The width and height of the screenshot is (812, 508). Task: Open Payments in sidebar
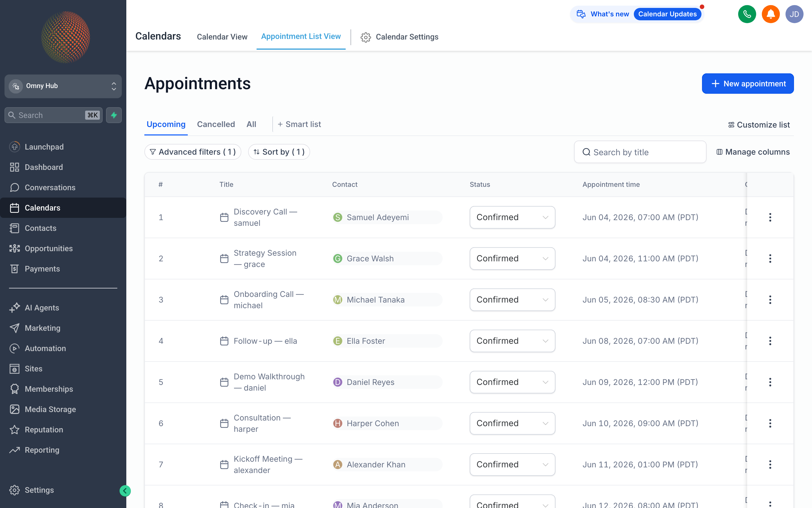coord(63,269)
